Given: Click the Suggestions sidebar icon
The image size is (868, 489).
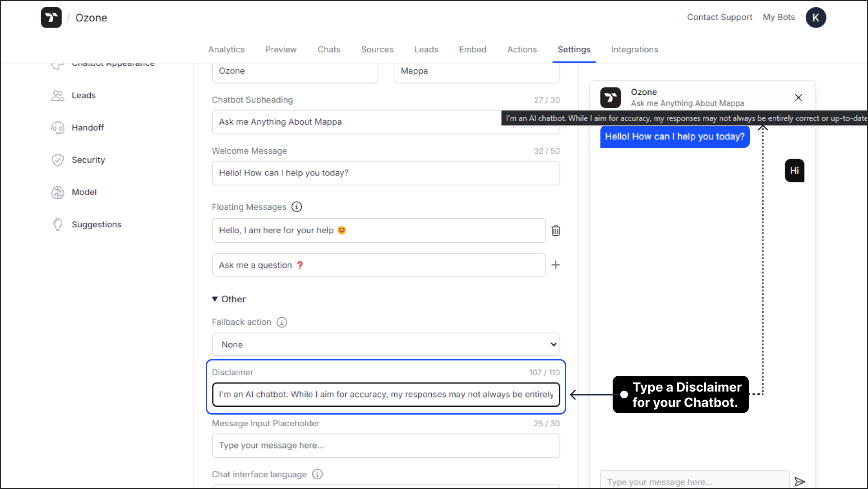Looking at the screenshot, I should (x=59, y=224).
